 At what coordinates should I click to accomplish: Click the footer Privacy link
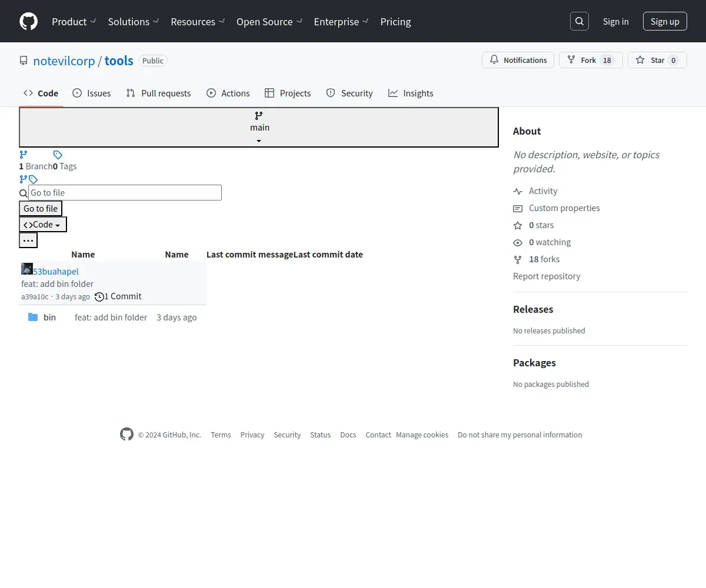click(252, 435)
